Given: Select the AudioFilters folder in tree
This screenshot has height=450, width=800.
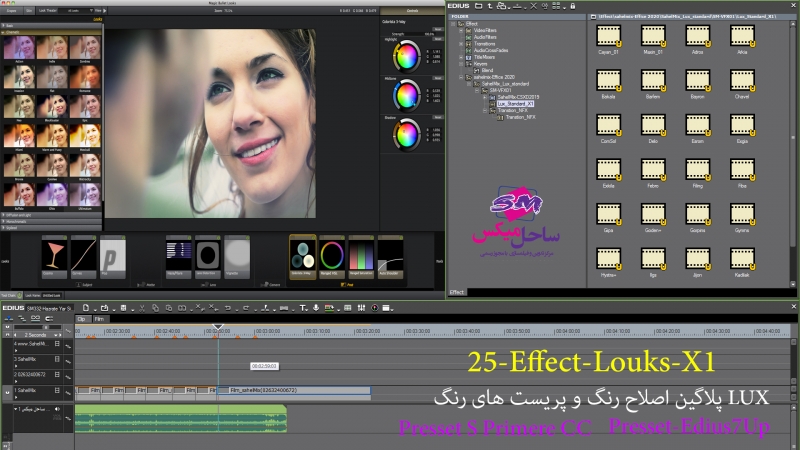Looking at the screenshot, I should click(485, 37).
